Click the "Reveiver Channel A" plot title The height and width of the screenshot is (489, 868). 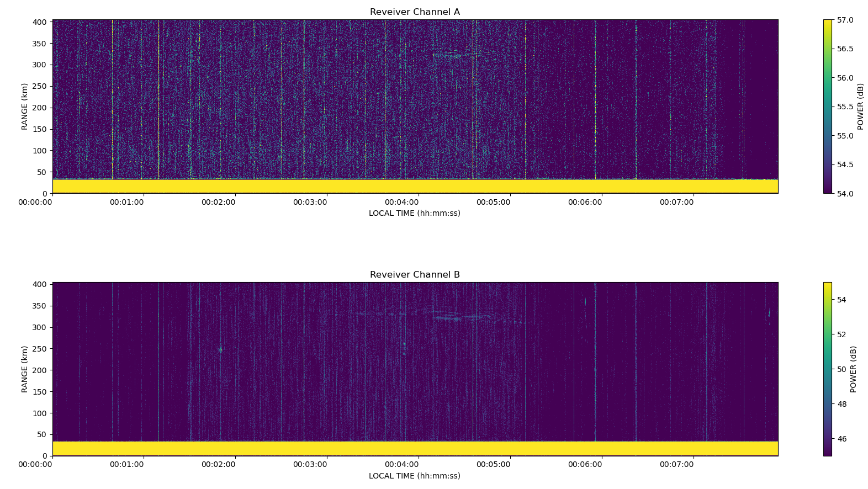[415, 12]
